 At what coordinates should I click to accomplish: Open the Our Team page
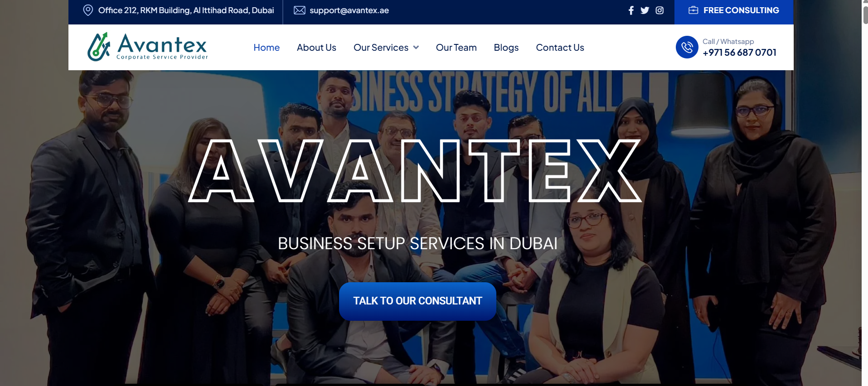coord(456,48)
